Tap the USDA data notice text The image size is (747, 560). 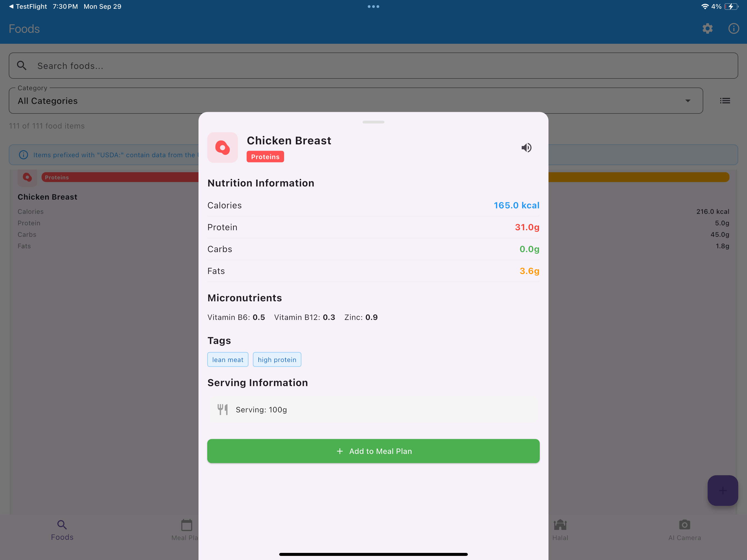pos(116,155)
